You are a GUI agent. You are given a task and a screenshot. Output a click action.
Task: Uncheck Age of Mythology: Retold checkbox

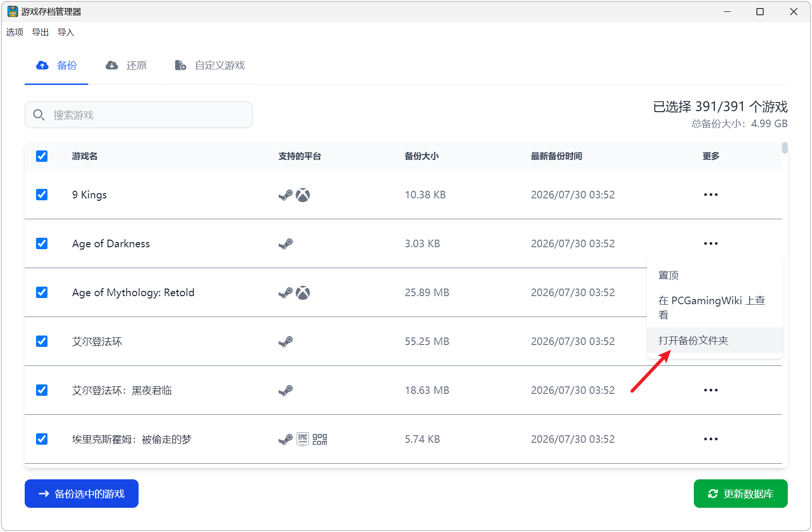42,292
